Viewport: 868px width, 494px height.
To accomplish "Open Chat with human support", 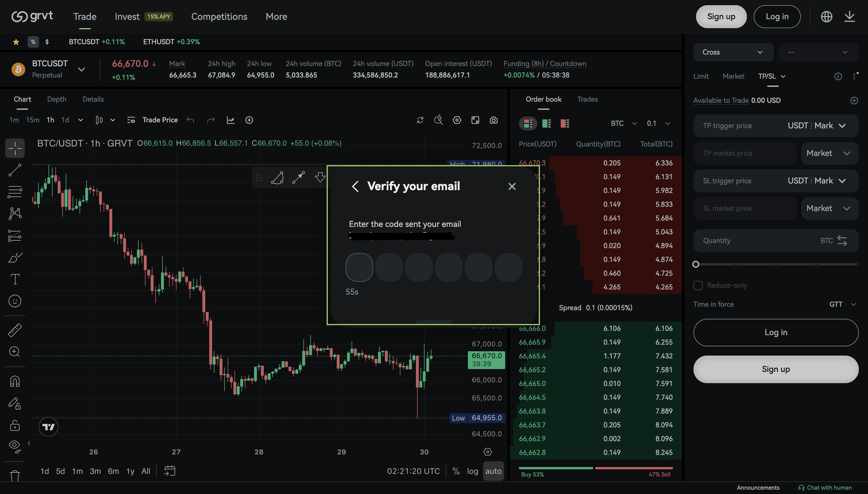I will (x=825, y=488).
